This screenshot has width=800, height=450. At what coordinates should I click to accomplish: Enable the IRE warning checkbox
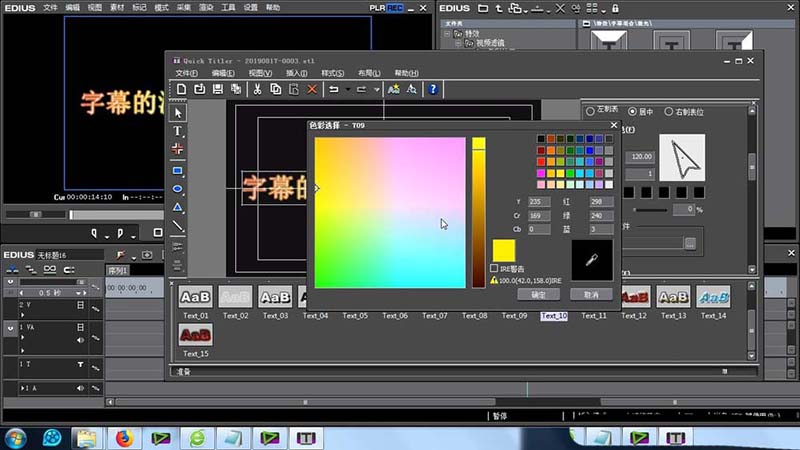tap(494, 268)
